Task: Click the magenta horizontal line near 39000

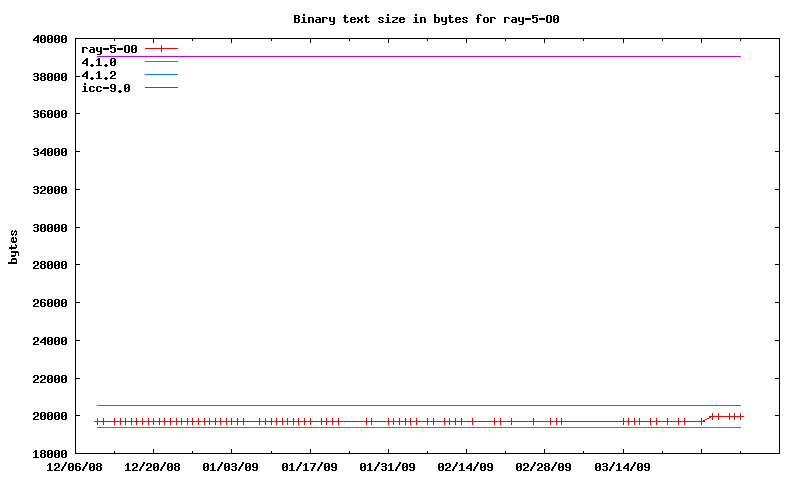Action: 420,56
